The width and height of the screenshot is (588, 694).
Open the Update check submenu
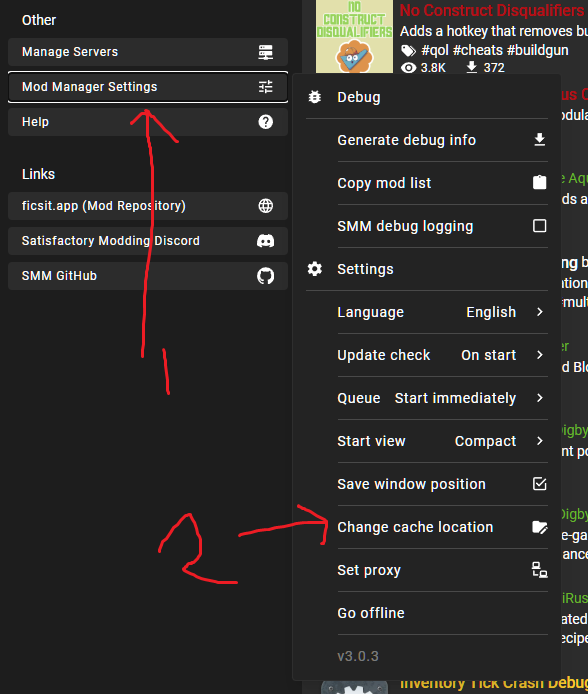442,355
